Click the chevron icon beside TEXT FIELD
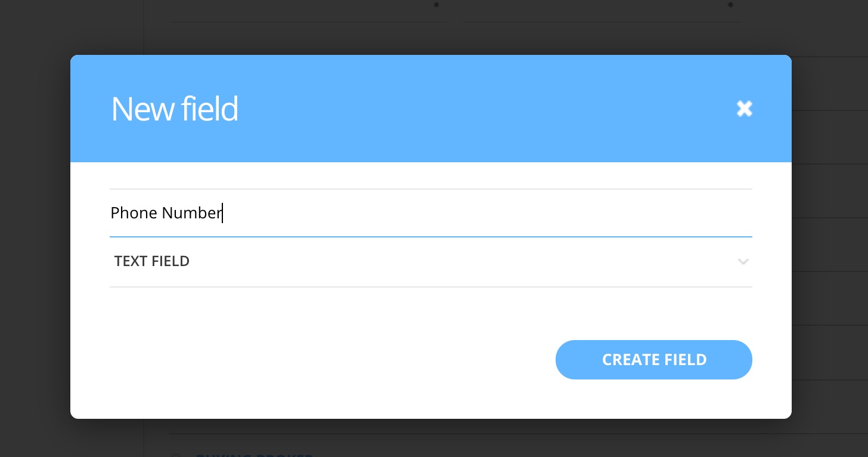Viewport: 868px width, 457px height. coord(743,262)
